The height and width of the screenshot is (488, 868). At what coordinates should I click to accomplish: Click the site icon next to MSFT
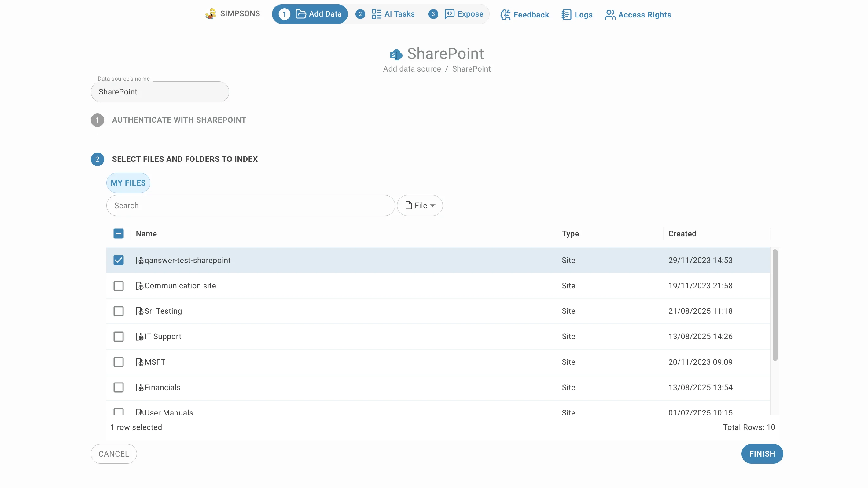click(139, 362)
